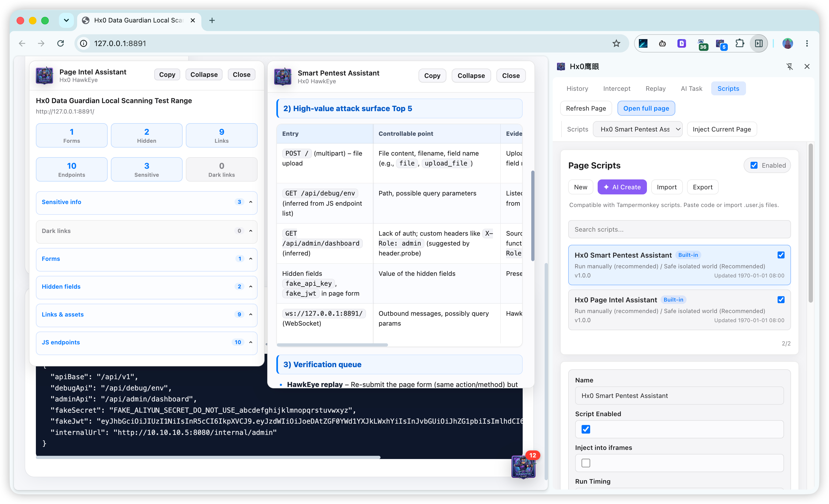Screen dimensions: 829x504
Task: Click the AI Create button
Action: [622, 187]
